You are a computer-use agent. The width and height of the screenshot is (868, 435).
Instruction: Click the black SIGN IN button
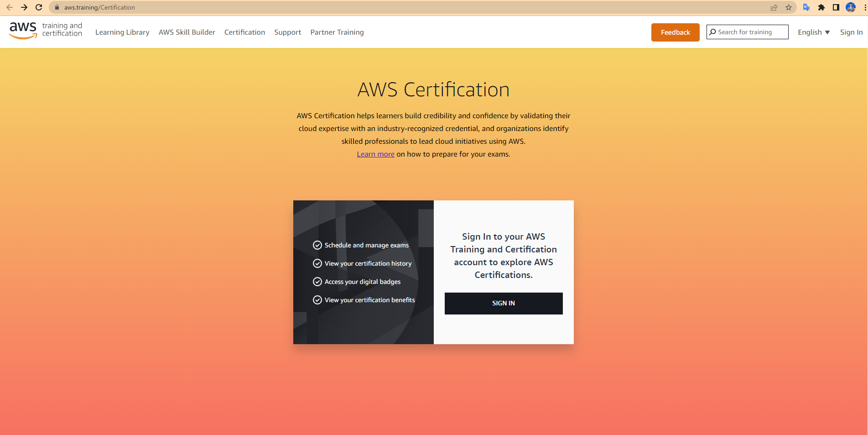[504, 304]
